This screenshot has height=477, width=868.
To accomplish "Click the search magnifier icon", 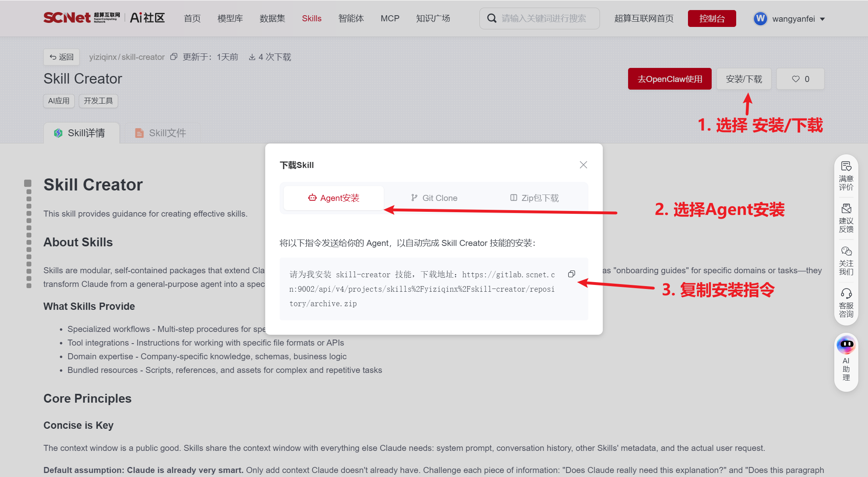I will click(x=491, y=18).
